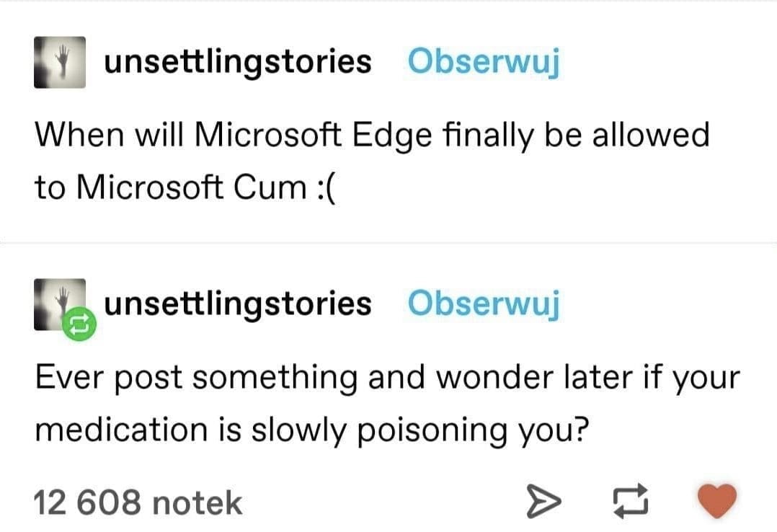Like the post with the heart icon
The width and height of the screenshot is (777, 532).
coord(718,499)
